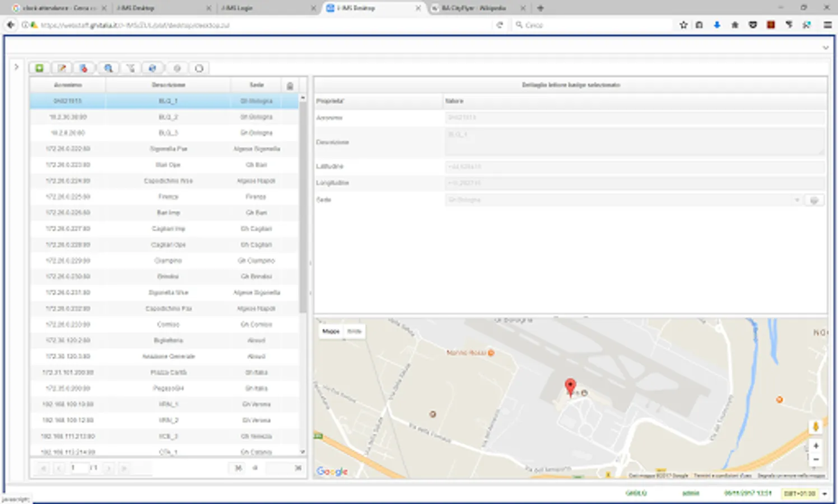
Task: Click the globe map icon in toolbar
Action: [x=152, y=68]
